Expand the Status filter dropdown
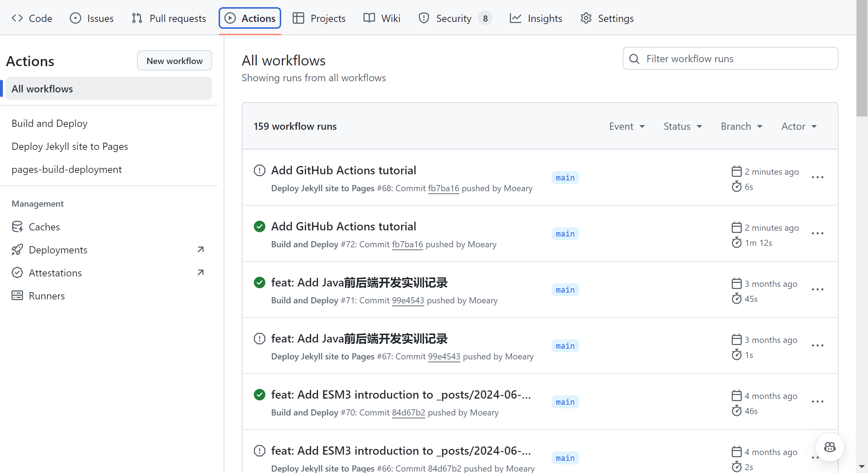The width and height of the screenshot is (868, 473). click(x=682, y=127)
